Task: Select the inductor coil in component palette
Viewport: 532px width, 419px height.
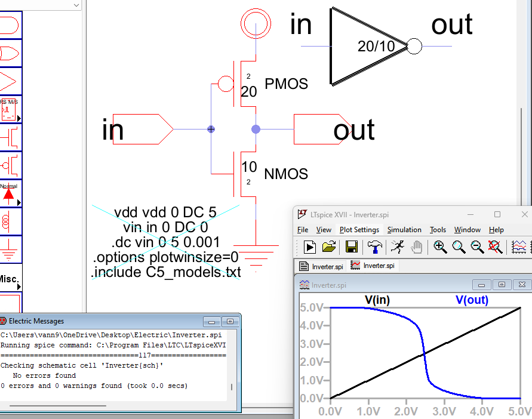Action: [x=10, y=222]
